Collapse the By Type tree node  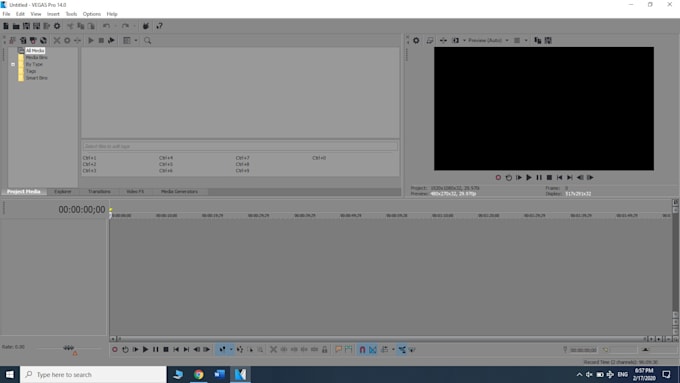13,64
